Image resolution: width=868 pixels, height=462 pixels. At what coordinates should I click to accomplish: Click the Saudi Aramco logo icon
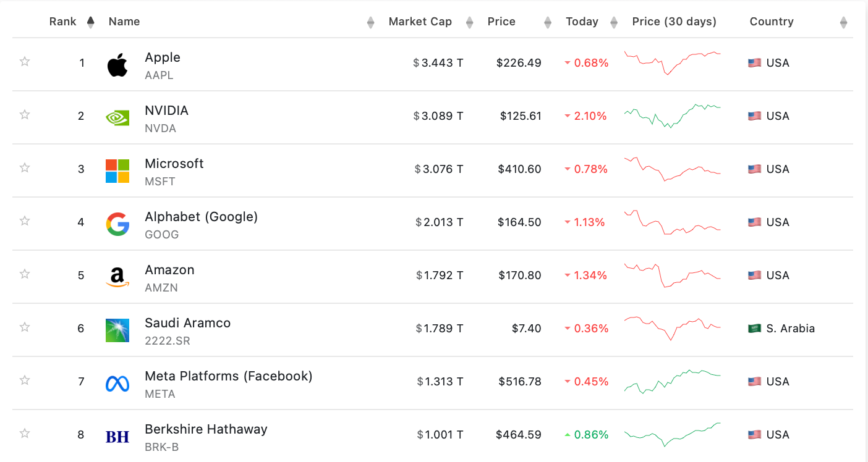[x=117, y=330]
